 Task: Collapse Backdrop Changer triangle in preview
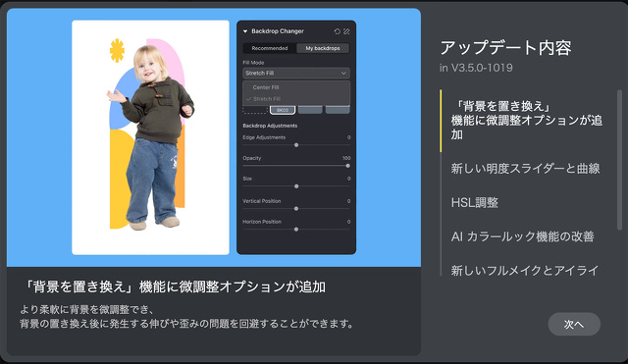click(x=245, y=31)
